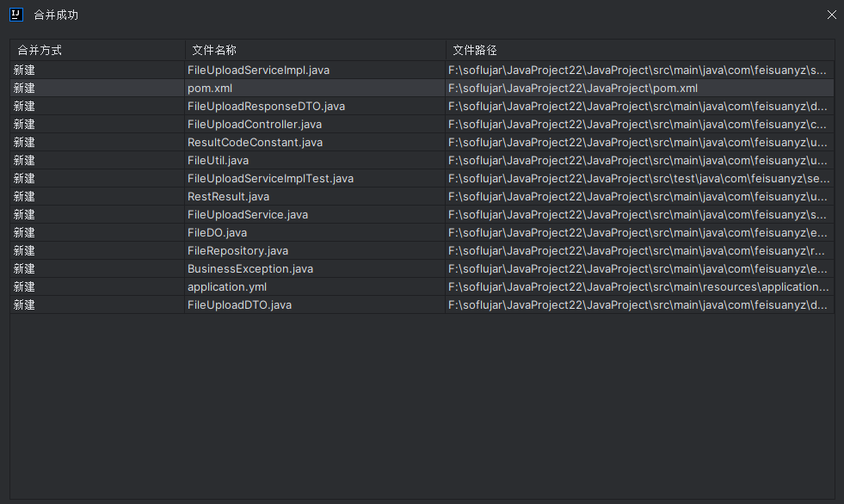844x504 pixels.
Task: Click the IntelliJ logo icon in title bar
Action: [15, 15]
